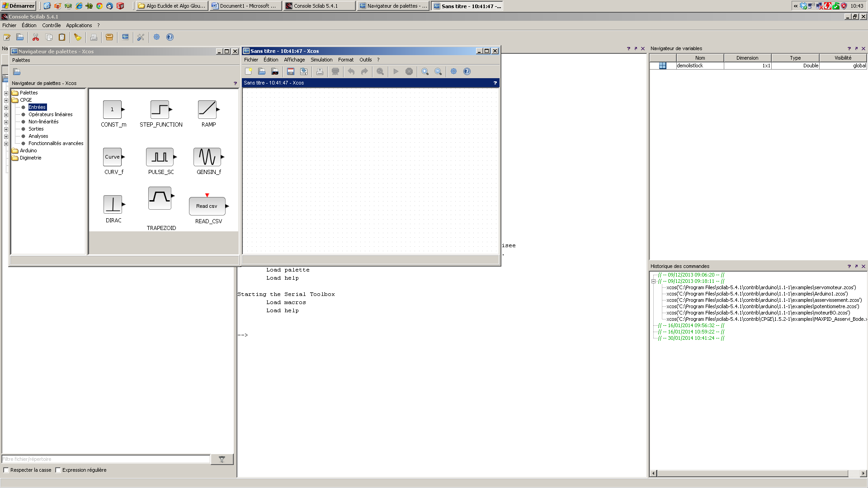Toggle the Expression régulière checkbox
Viewport: 868px width, 488px height.
58,470
